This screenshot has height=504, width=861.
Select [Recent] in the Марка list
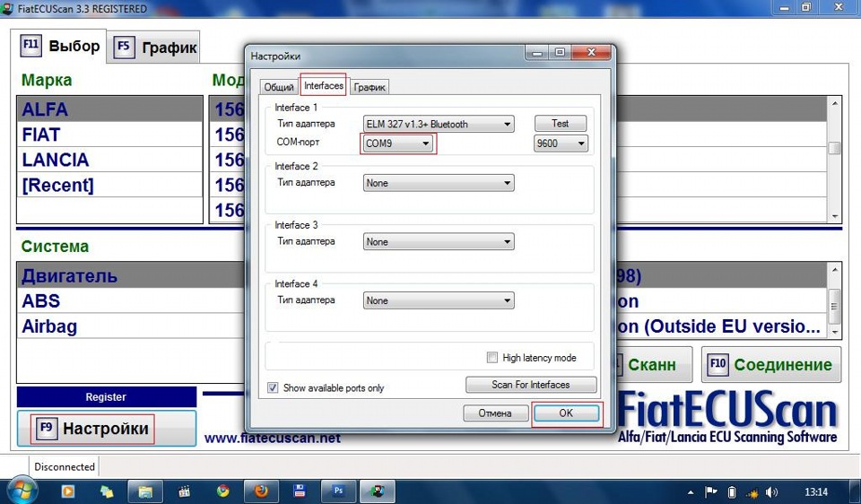coord(109,185)
